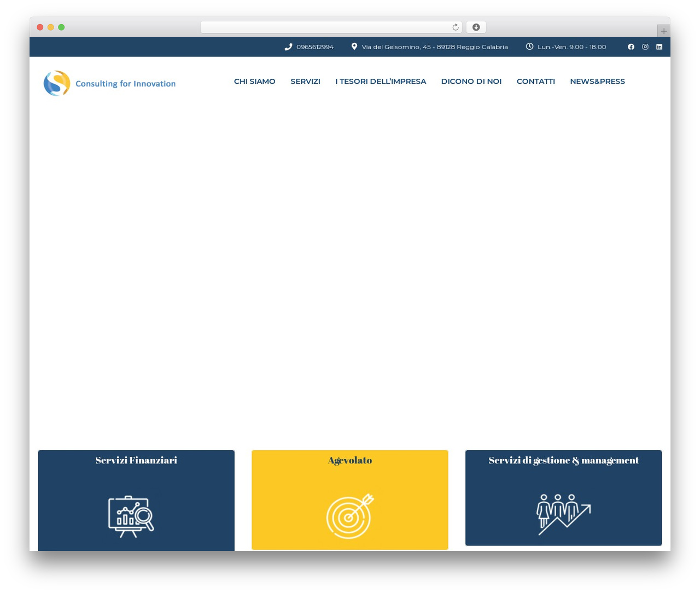
Task: Click the green maximize window button
Action: coord(61,27)
